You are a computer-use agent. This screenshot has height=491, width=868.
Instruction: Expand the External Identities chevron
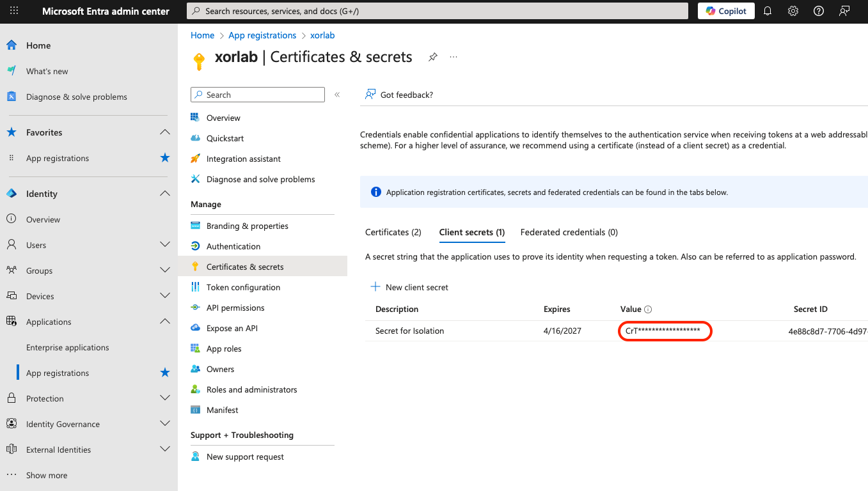click(165, 449)
